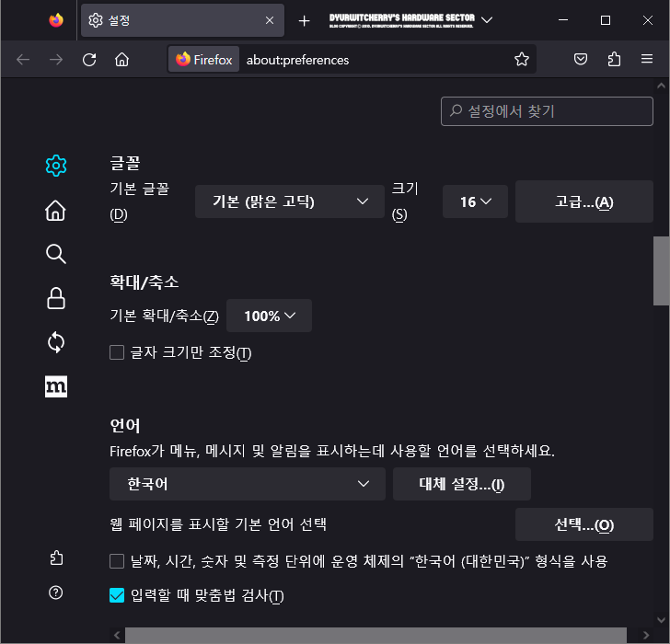Open the font size 16 dropdown

[x=475, y=201]
